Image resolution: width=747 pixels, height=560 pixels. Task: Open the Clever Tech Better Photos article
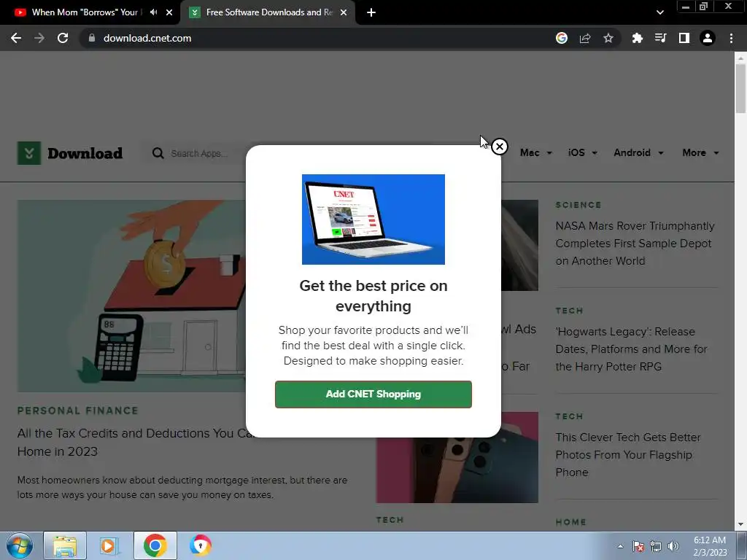(x=628, y=455)
